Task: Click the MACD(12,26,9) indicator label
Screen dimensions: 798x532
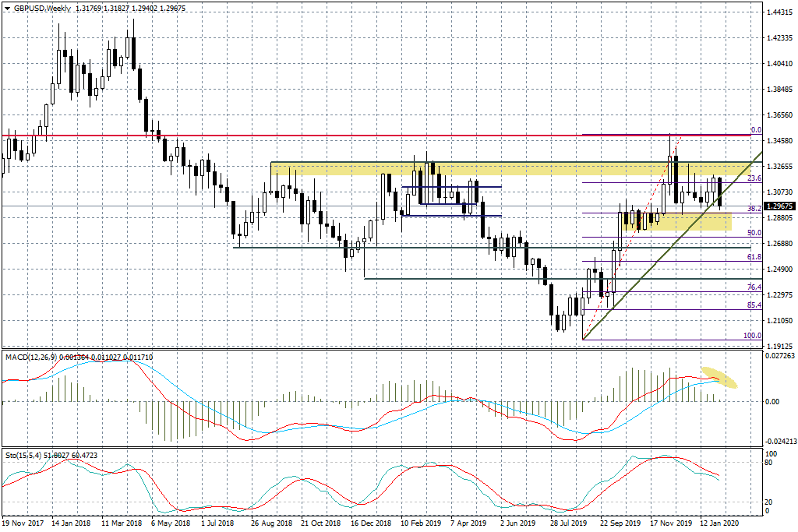Action: [x=31, y=356]
